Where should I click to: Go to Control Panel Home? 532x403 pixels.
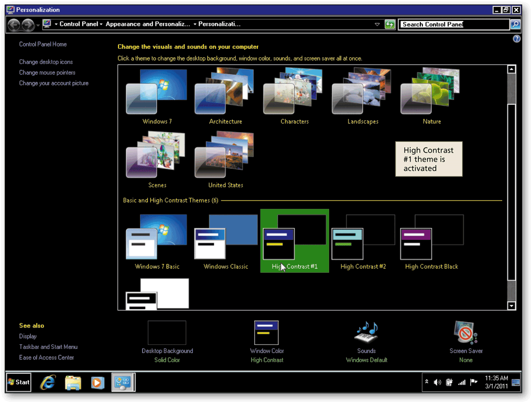pos(43,44)
